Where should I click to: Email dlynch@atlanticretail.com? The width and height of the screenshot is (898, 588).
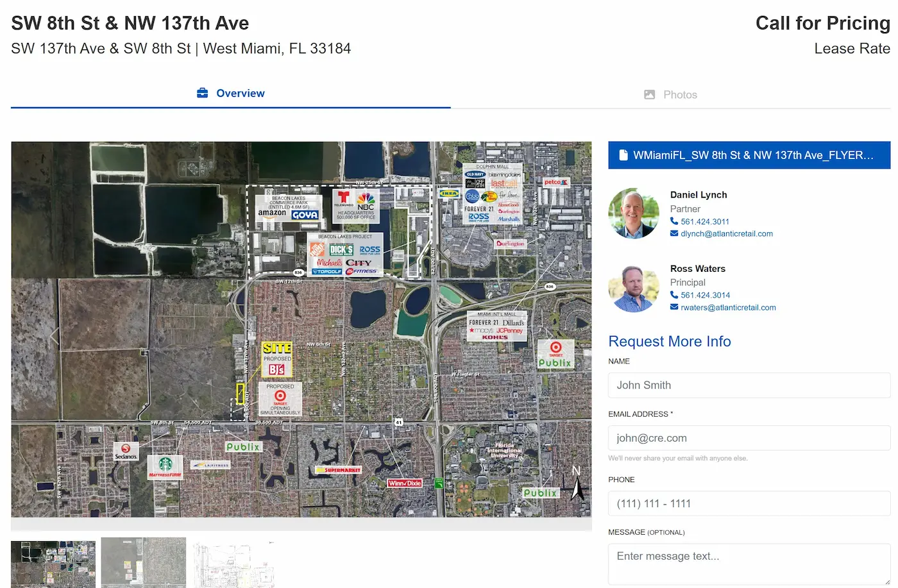pos(727,234)
